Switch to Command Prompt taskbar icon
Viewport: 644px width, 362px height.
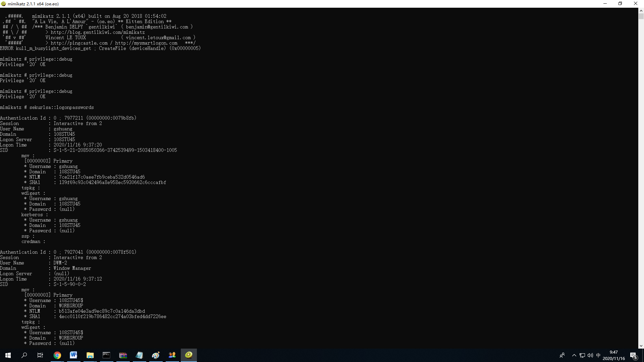[x=106, y=355]
